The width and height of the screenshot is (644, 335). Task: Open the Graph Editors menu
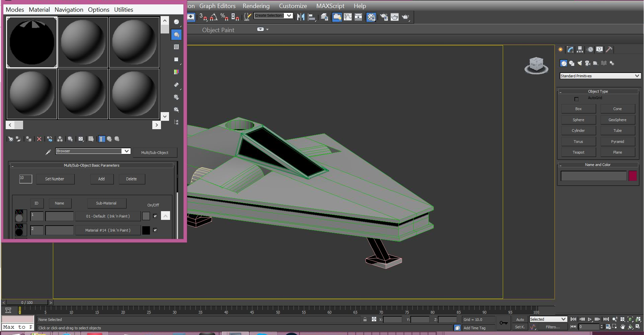pos(218,6)
